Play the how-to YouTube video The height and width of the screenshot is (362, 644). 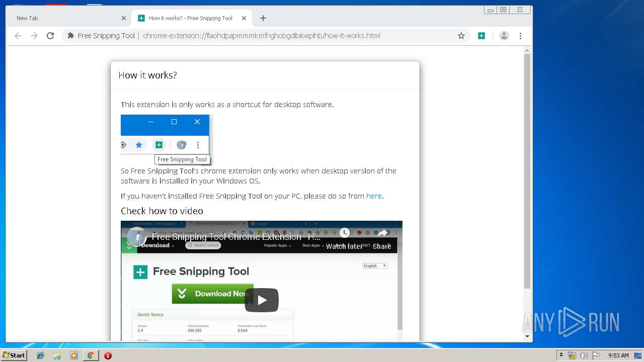pos(262,300)
